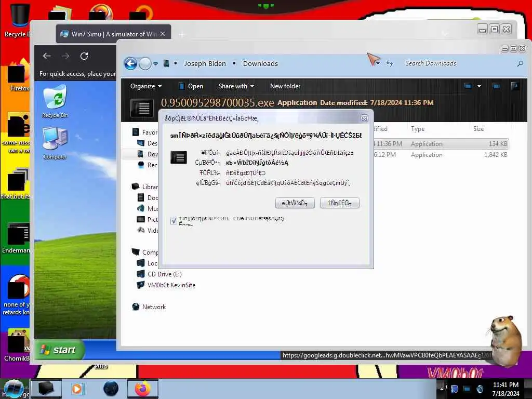Screen dimensions: 532x399
Task: Click Downloads in the address path
Action: pyautogui.click(x=260, y=63)
